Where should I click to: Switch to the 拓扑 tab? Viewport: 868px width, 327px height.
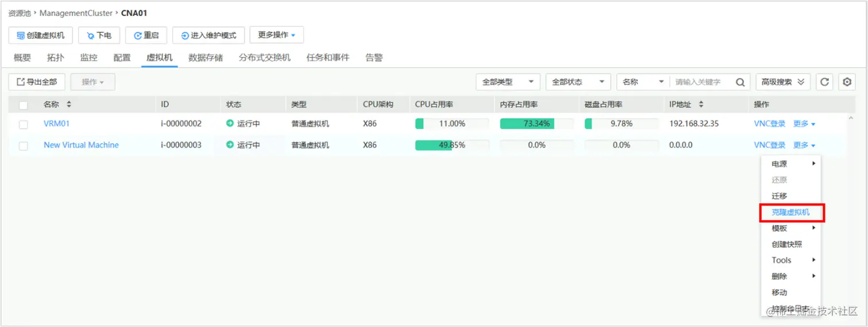56,57
